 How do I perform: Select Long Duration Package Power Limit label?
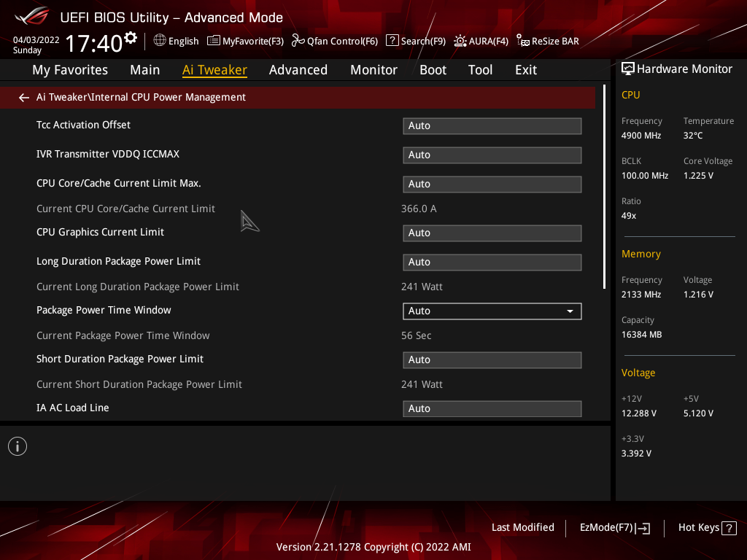[x=119, y=262]
